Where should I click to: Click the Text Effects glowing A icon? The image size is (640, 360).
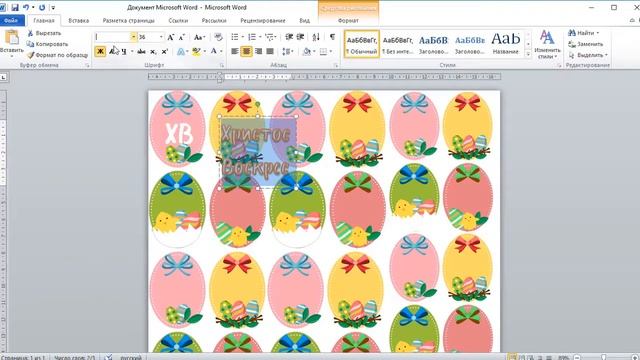pyautogui.click(x=181, y=51)
